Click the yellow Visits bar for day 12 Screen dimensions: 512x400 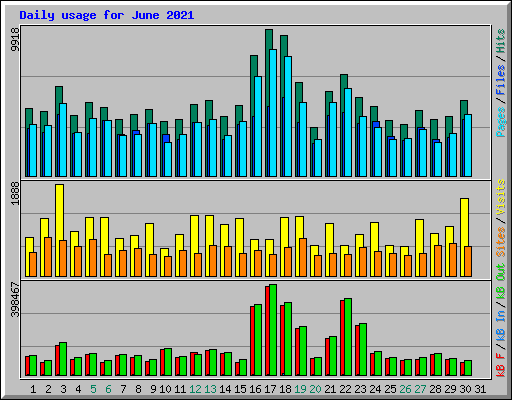point(195,234)
